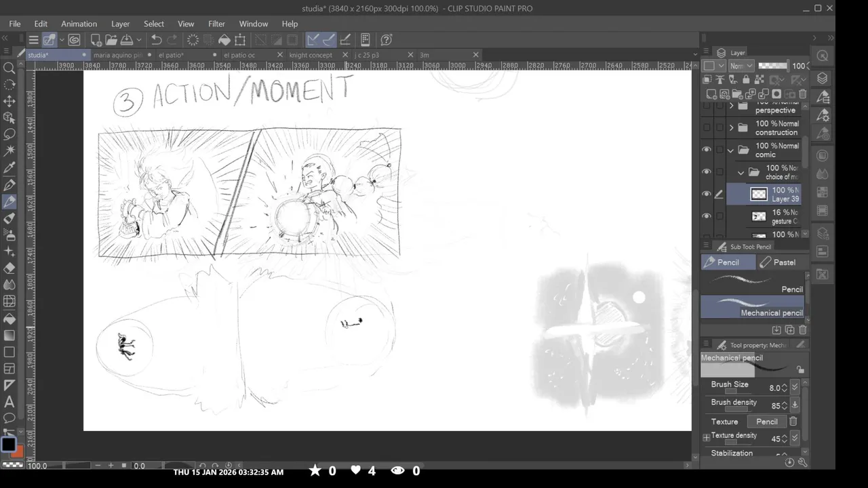The width and height of the screenshot is (868, 488).
Task: Click New Layer Folder icon in Layer panel
Action: pos(738,94)
